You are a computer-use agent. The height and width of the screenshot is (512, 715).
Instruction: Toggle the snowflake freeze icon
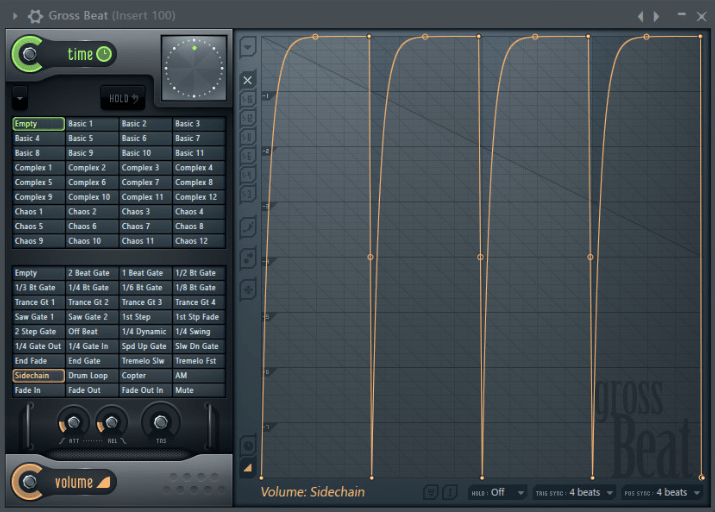(x=248, y=290)
